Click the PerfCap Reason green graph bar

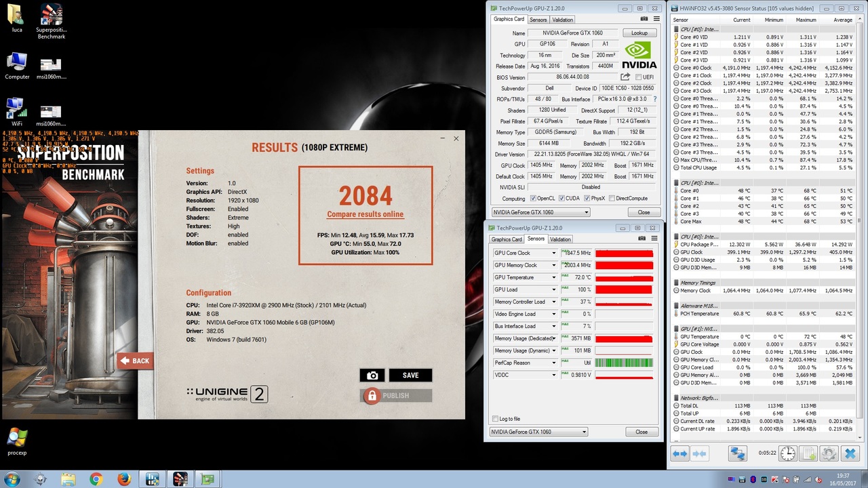pos(624,363)
